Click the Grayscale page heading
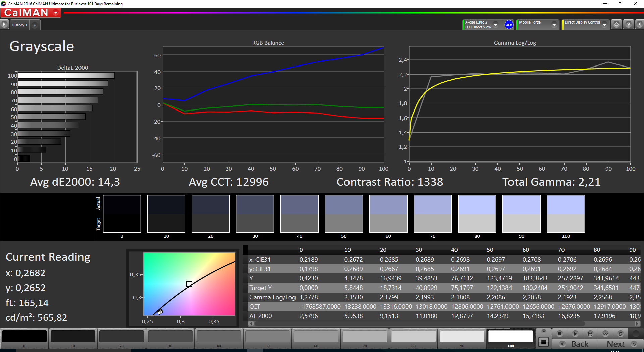Viewport: 644px width, 352px height. (42, 46)
